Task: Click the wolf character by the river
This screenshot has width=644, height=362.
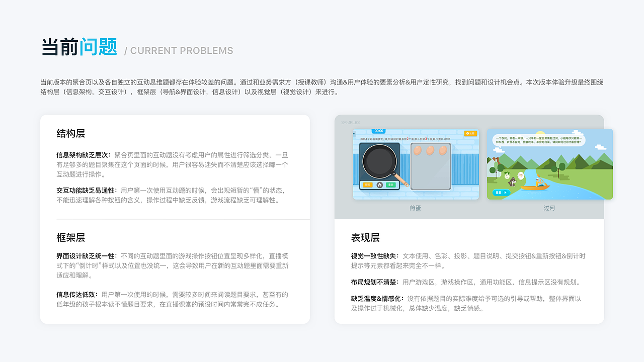Action: (x=512, y=181)
